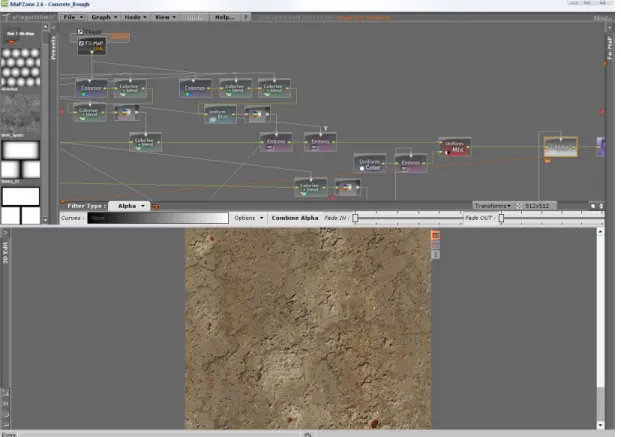Image resolution: width=621 pixels, height=437 pixels.
Task: Click the Undo button
Action: [194, 17]
